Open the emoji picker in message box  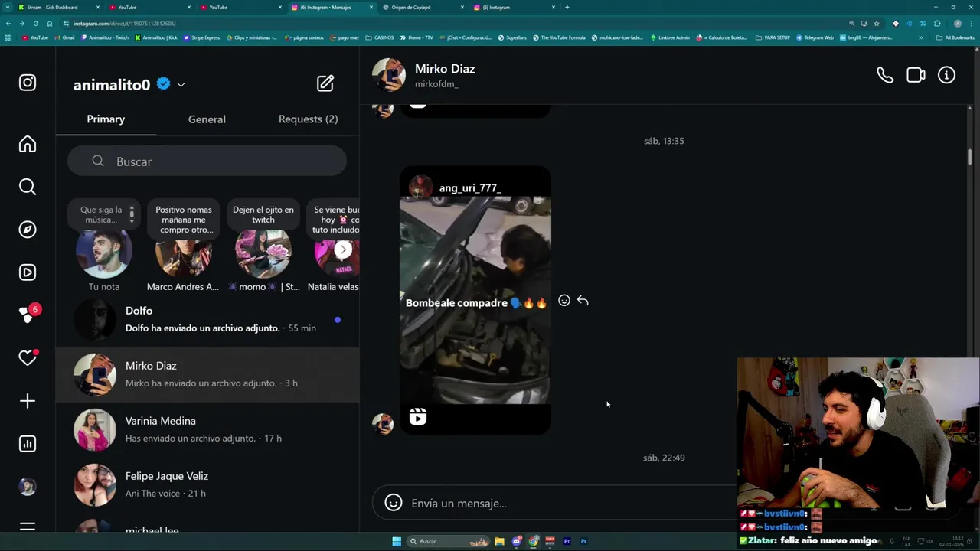click(x=394, y=503)
